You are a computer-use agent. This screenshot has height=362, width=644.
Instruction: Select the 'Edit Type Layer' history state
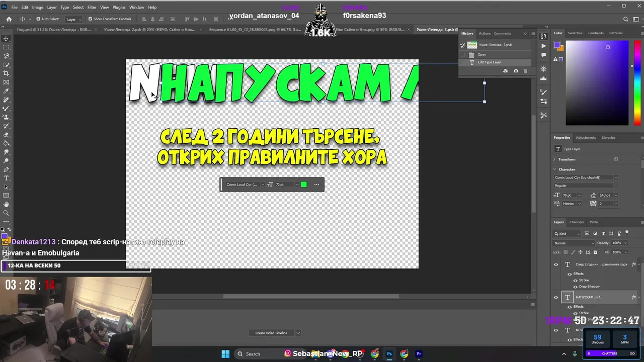tap(496, 62)
